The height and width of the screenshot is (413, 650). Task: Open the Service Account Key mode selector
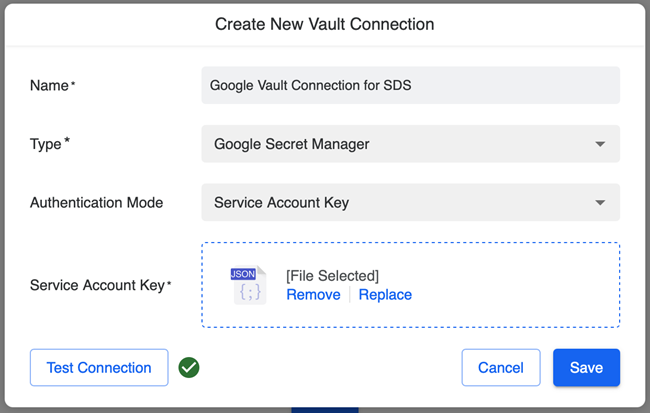(400, 203)
